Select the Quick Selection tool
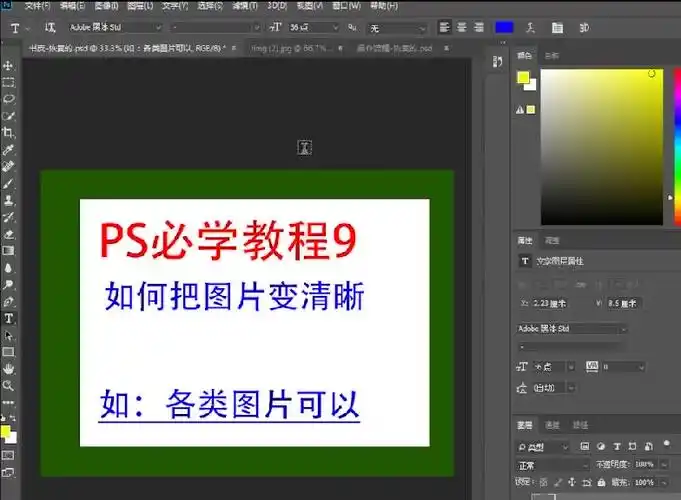681x500 pixels. coord(8,116)
